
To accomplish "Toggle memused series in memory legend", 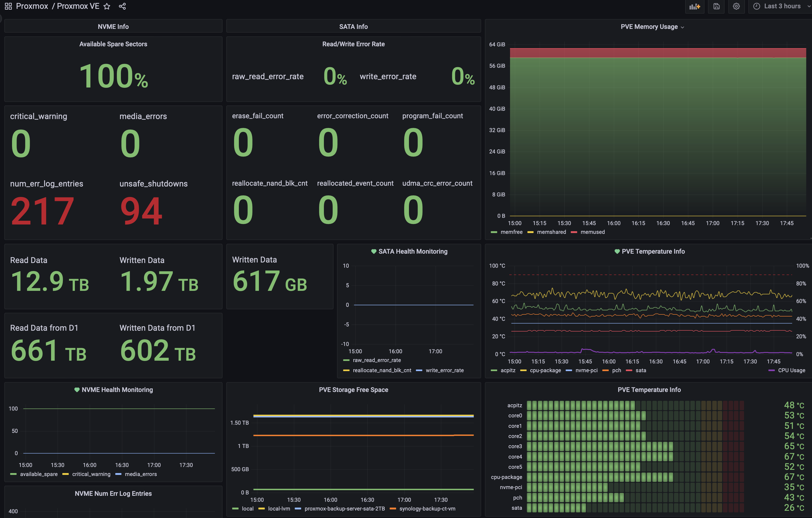I will click(x=592, y=232).
